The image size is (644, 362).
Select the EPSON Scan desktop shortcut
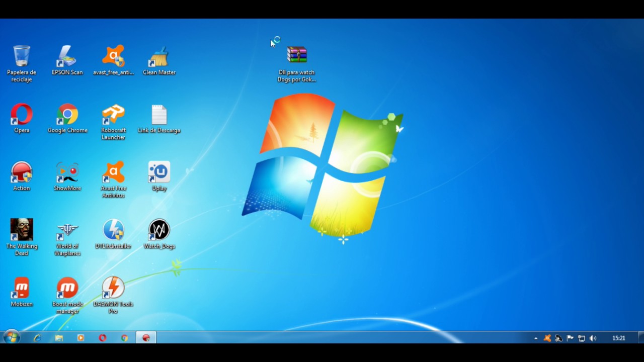click(67, 60)
